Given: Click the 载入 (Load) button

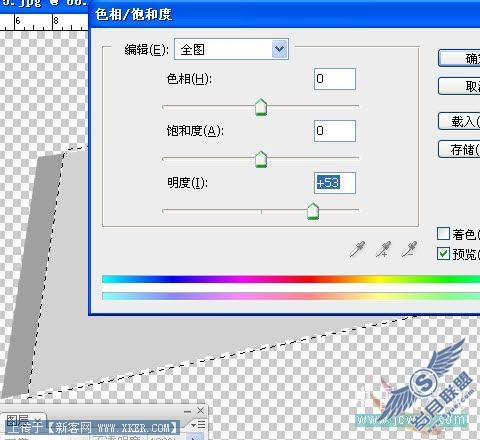Looking at the screenshot, I should click(459, 121).
